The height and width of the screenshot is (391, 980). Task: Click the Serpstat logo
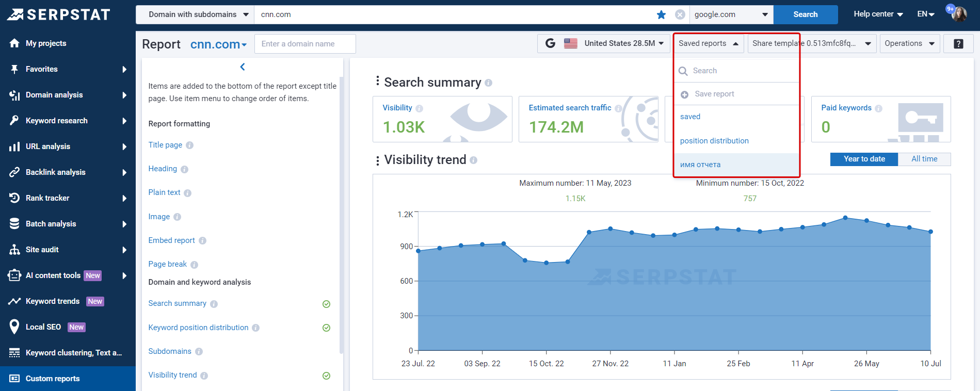coord(58,14)
